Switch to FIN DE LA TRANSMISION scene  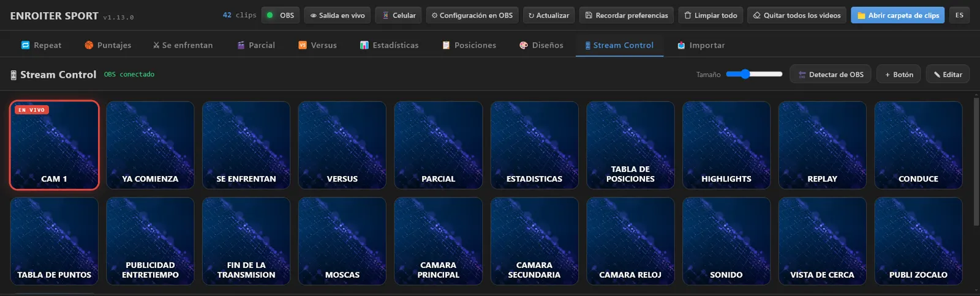246,241
